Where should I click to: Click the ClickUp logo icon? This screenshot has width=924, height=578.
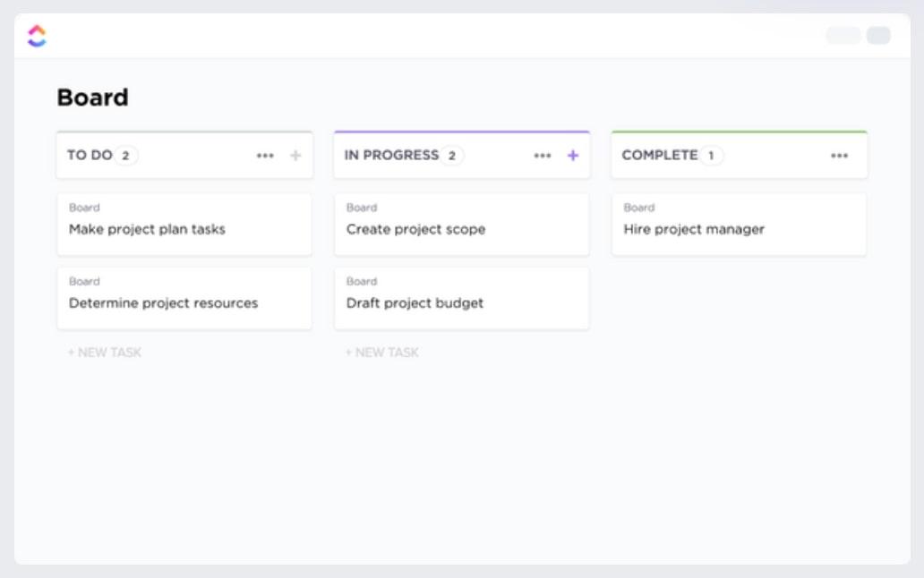pyautogui.click(x=37, y=36)
